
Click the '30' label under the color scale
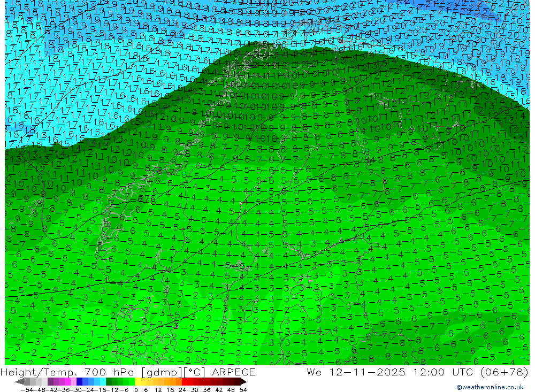(195, 390)
